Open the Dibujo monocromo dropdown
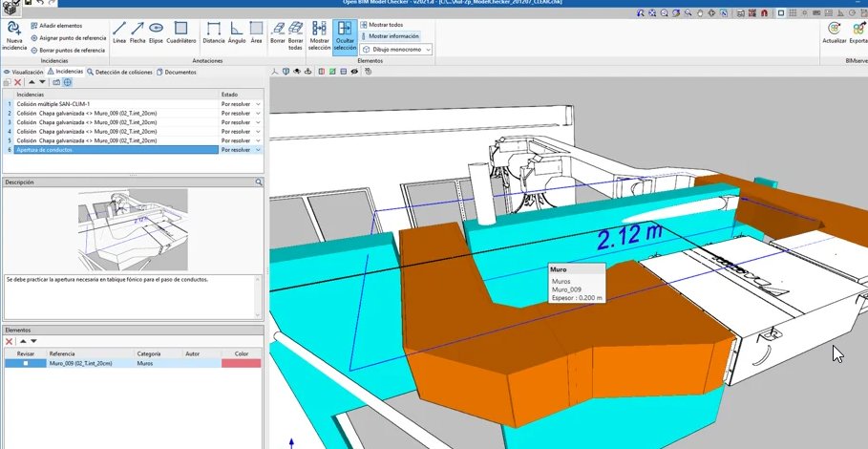Viewport: 868px width, 449px height. pyautogui.click(x=395, y=50)
